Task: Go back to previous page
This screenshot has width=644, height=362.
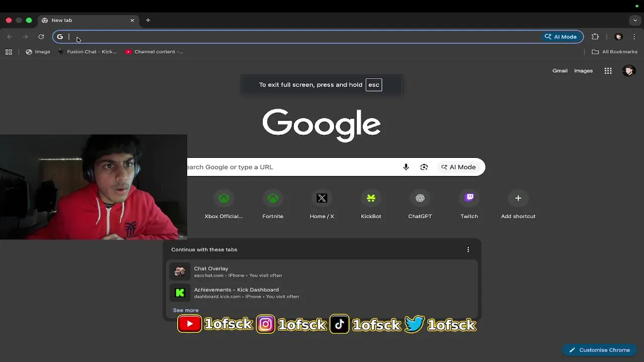Action: coord(10,37)
